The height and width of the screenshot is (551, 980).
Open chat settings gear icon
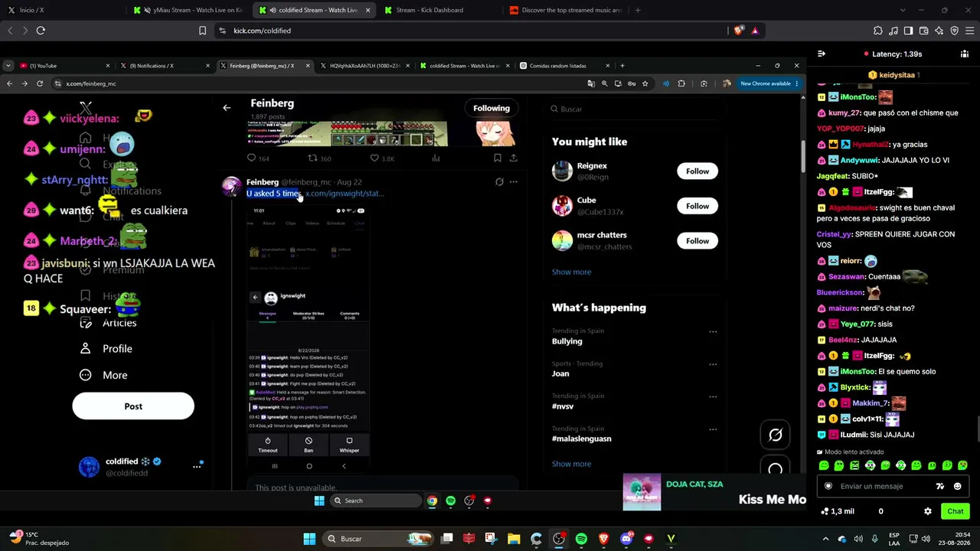[x=928, y=511]
